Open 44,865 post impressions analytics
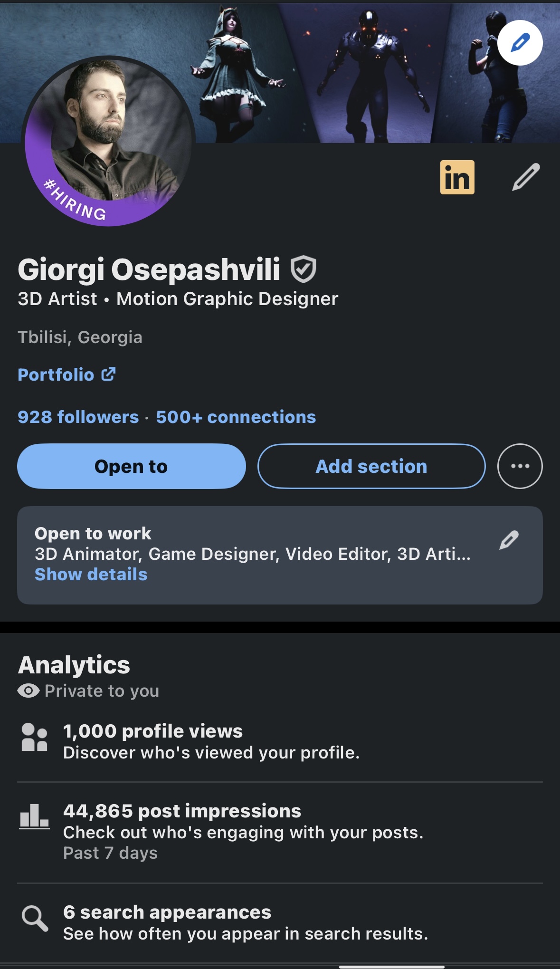 coord(280,832)
